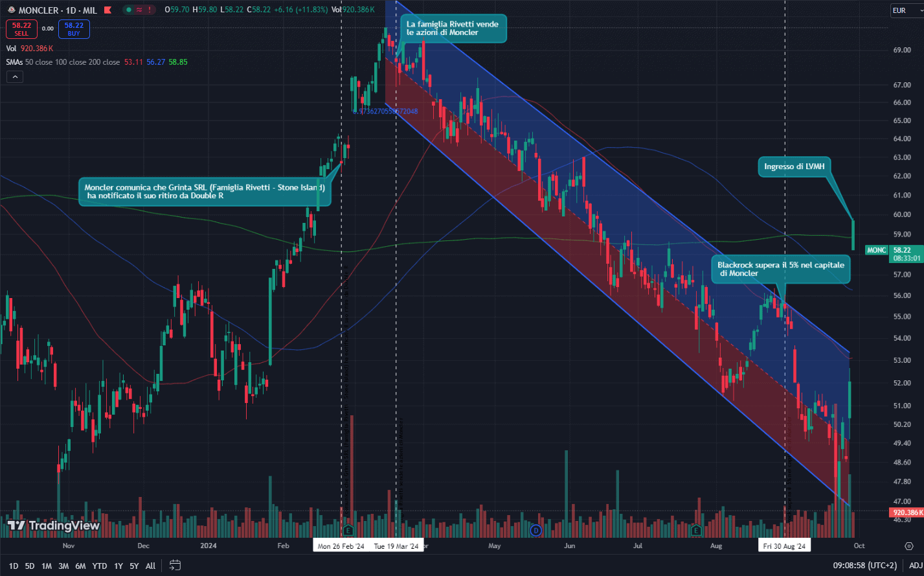Click the TradingView logo watermark

54,525
